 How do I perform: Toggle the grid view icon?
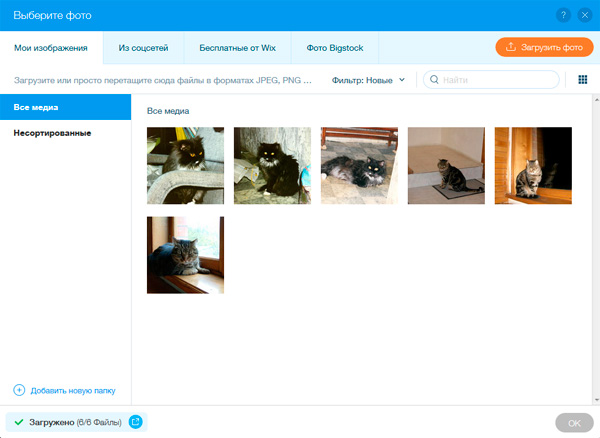(583, 79)
